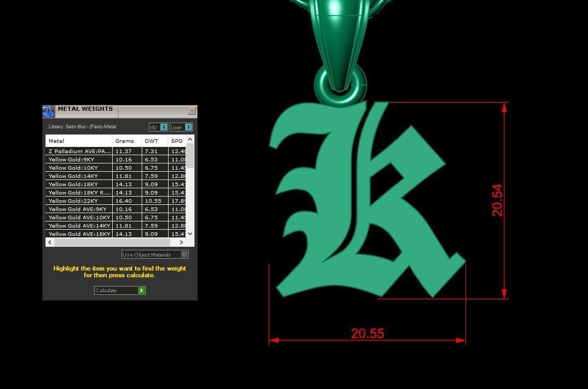This screenshot has width=588, height=389.
Task: Click the metal table's right scroll arrow
Action: (x=182, y=242)
